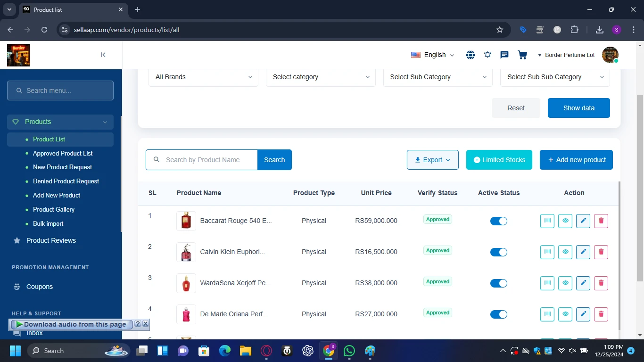This screenshot has width=644, height=362.
Task: Delete the Calvin Klein Euphoria product
Action: coord(601,252)
